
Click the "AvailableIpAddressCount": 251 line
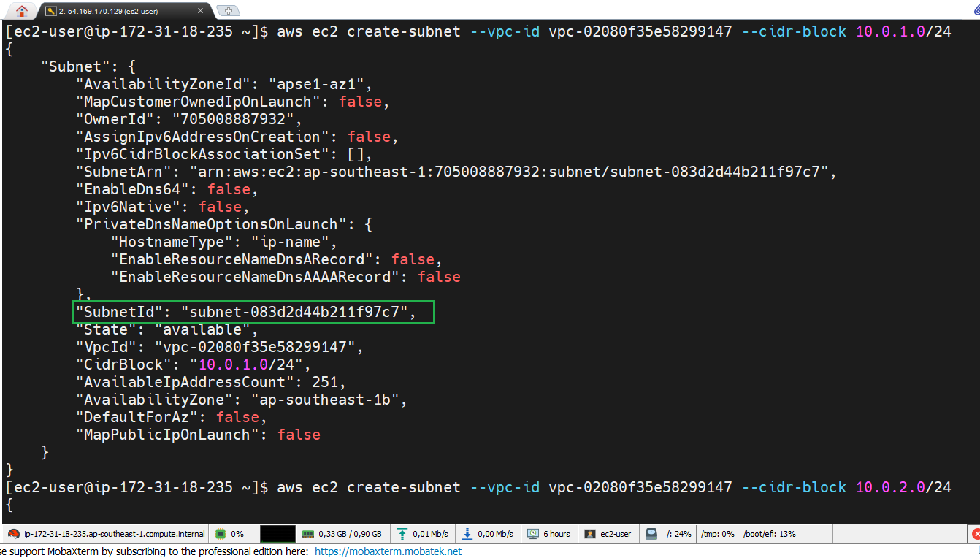211,382
